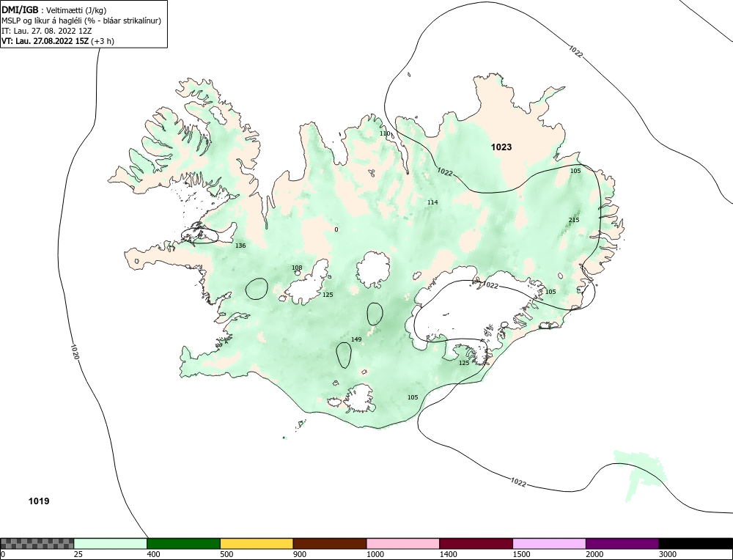Click the 110 value on the north coast

[x=385, y=133]
